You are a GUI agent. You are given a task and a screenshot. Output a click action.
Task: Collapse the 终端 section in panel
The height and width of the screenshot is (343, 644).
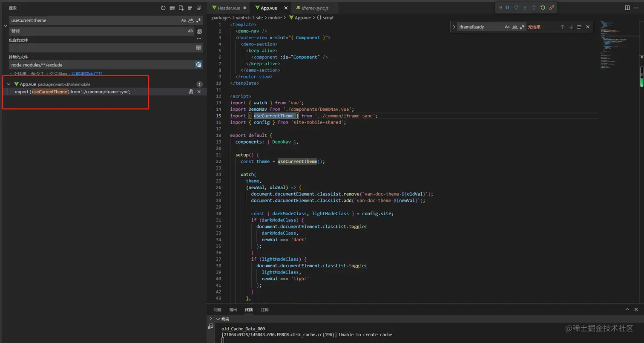[x=218, y=319]
